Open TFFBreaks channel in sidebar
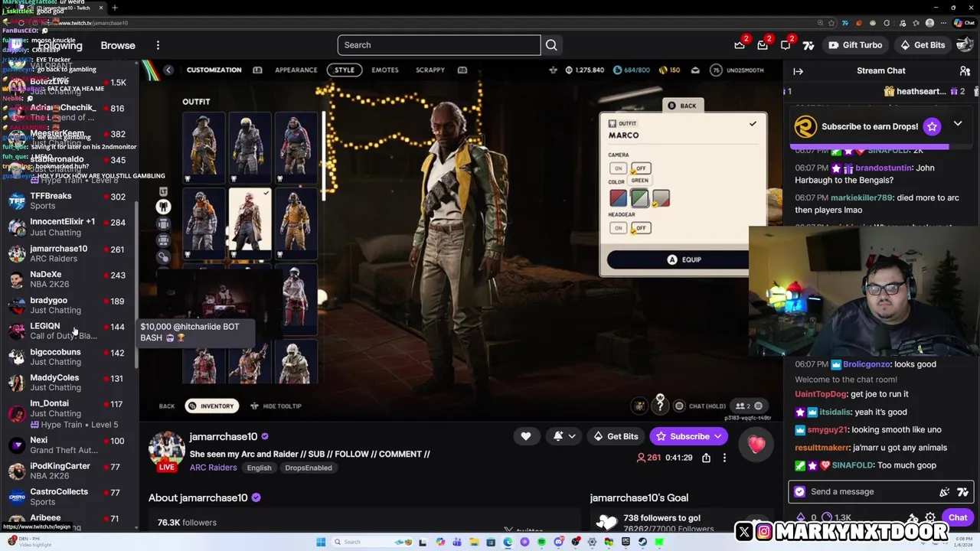This screenshot has width=980, height=551. pos(69,201)
